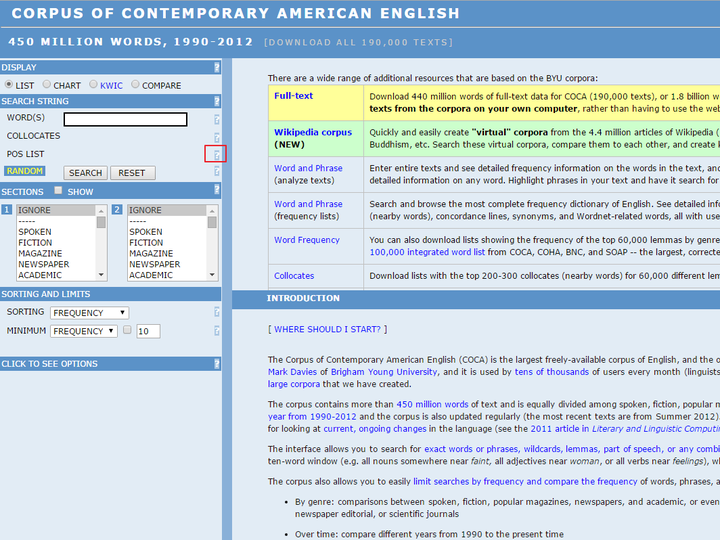Select KWIC display radio button

(93, 84)
